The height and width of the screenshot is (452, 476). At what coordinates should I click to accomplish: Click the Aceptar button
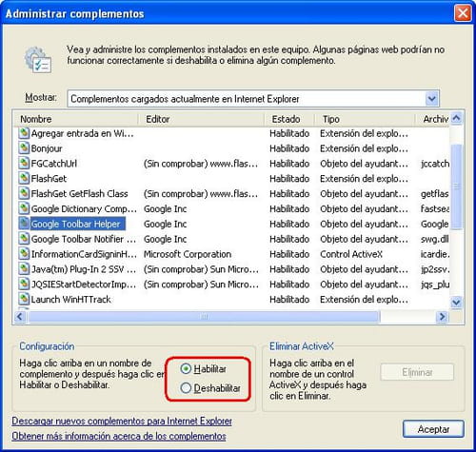(433, 429)
